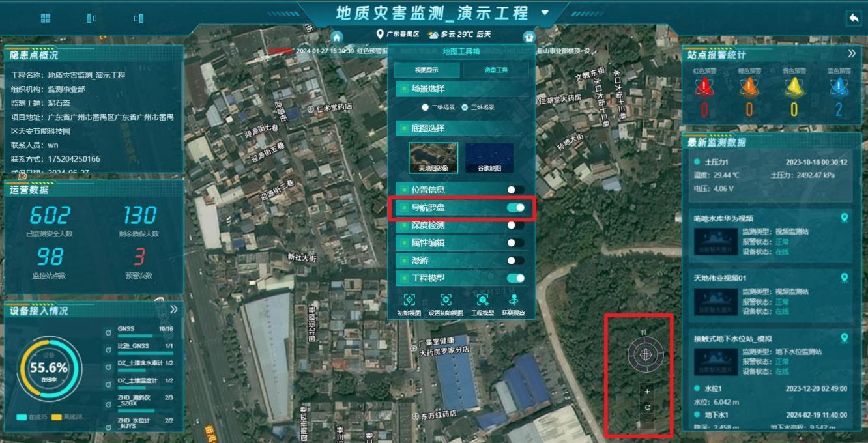Click the map reset rotation icon

[x=647, y=407]
